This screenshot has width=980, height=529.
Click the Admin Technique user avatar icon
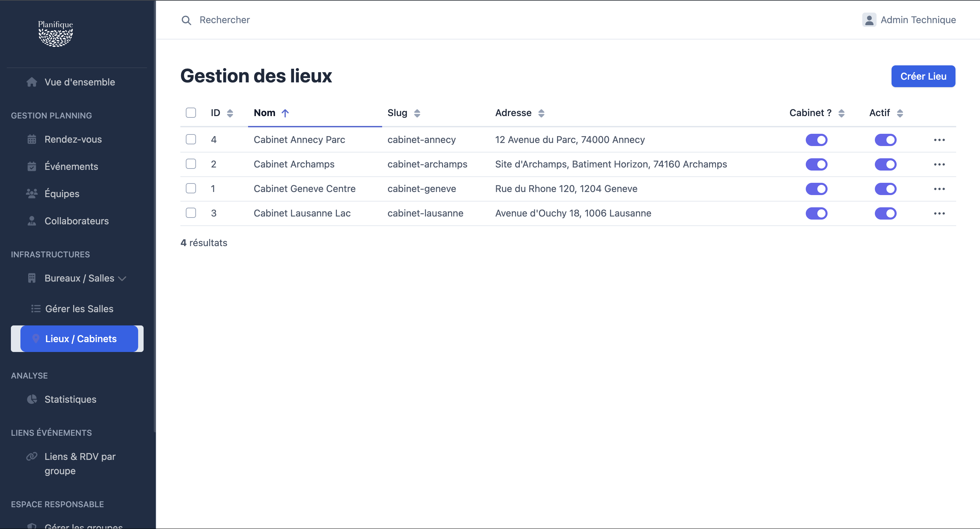pos(869,20)
